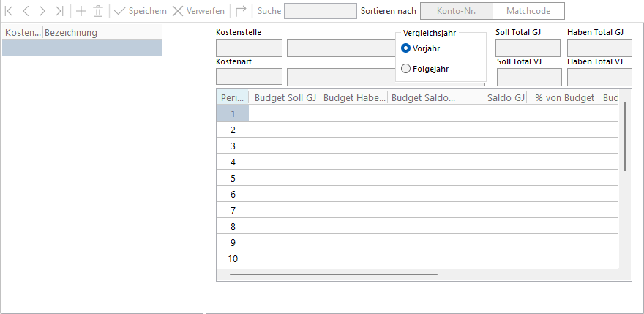Sort by Matchcode
Viewport: 644px width, 314px height.
(528, 11)
